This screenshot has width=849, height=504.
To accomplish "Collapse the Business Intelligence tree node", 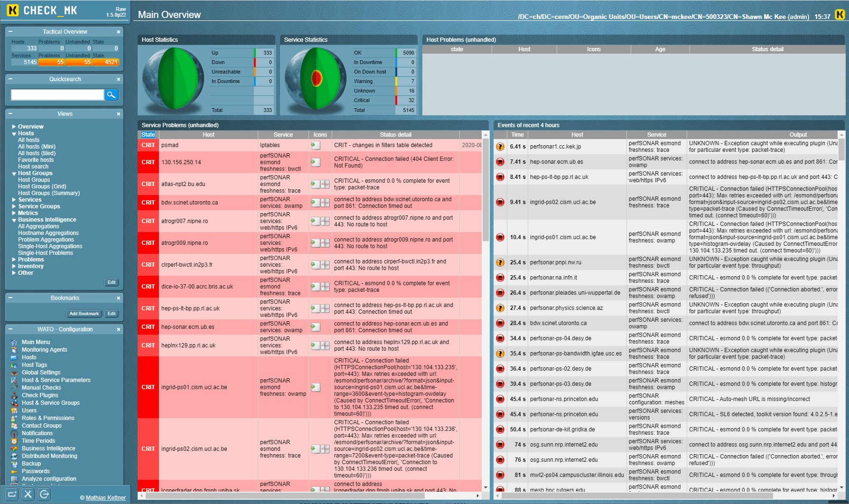I will pyautogui.click(x=14, y=220).
